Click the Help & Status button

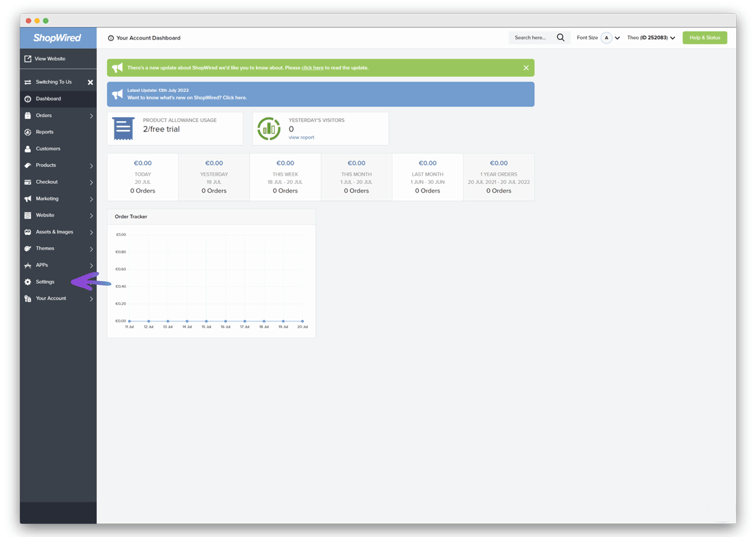pyautogui.click(x=704, y=37)
